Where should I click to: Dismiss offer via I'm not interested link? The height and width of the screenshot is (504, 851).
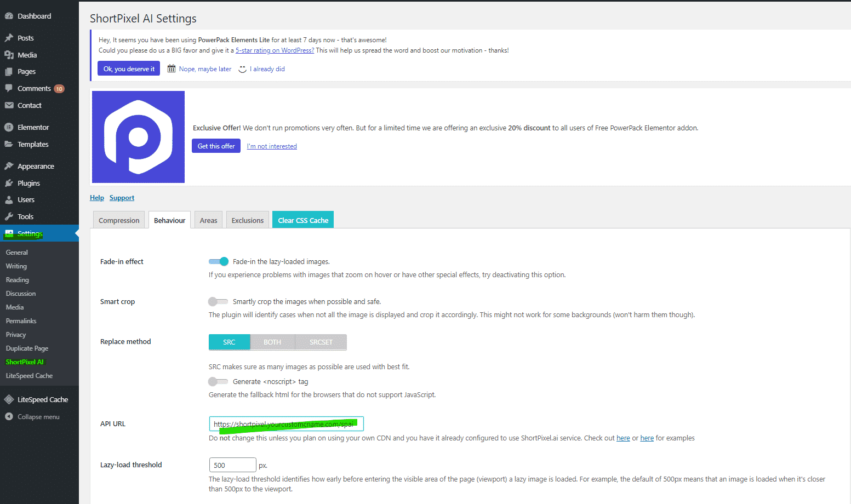click(272, 146)
